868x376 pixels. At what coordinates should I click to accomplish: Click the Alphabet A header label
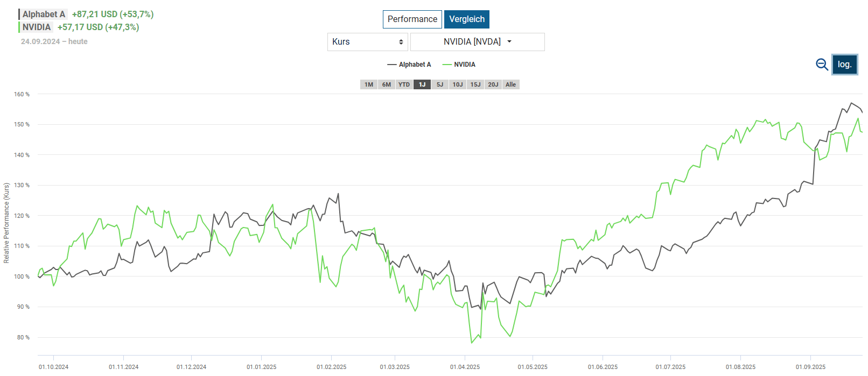[44, 15]
